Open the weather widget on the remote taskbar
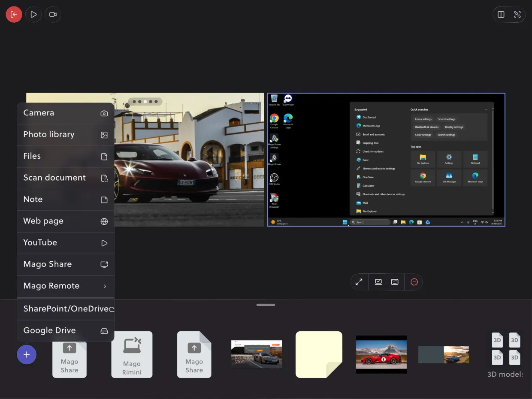This screenshot has height=399, width=532. click(x=279, y=222)
